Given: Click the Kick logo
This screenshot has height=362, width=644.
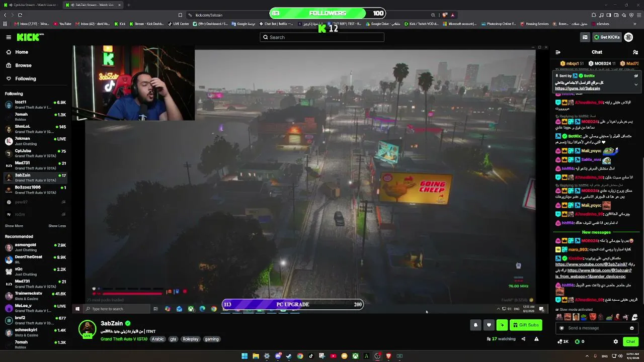Looking at the screenshot, I should click(30, 37).
